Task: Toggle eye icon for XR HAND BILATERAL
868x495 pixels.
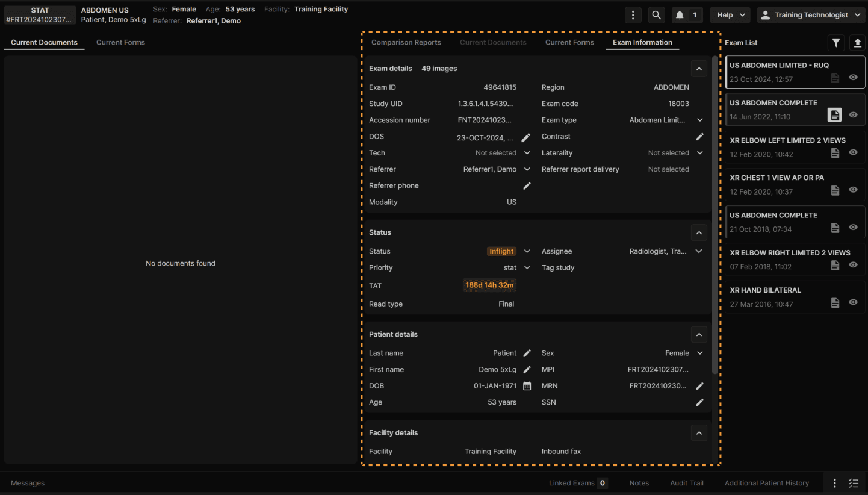Action: tap(853, 302)
